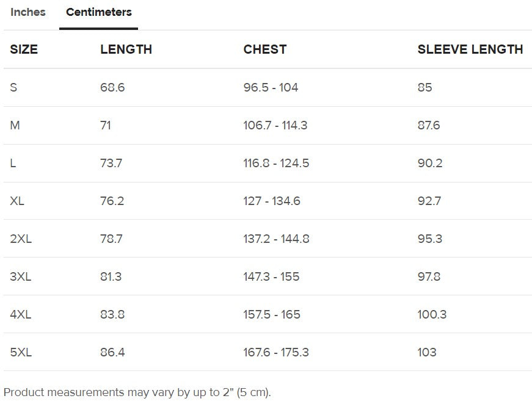Screen dimensions: 532x404
Task: Click the SLEEVE LENGTH column header
Action: [x=470, y=49]
